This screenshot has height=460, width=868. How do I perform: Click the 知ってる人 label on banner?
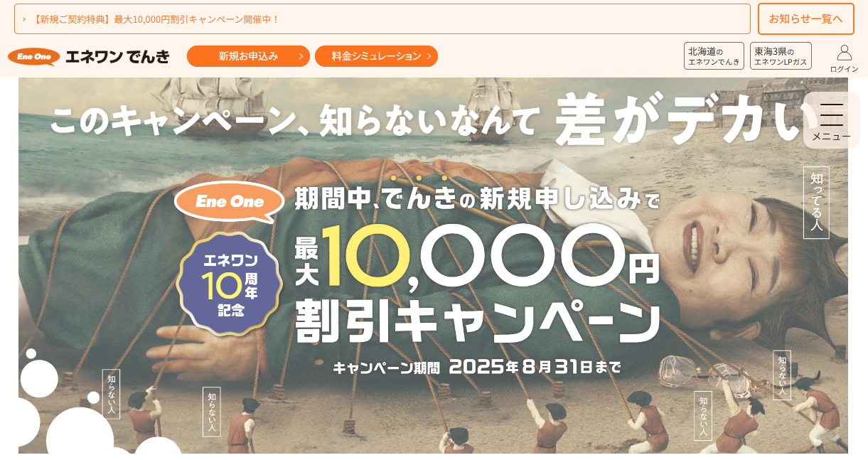click(x=816, y=203)
